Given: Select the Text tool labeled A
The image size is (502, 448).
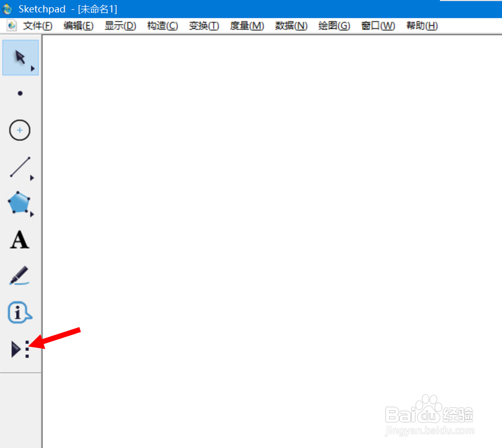Looking at the screenshot, I should 20,240.
